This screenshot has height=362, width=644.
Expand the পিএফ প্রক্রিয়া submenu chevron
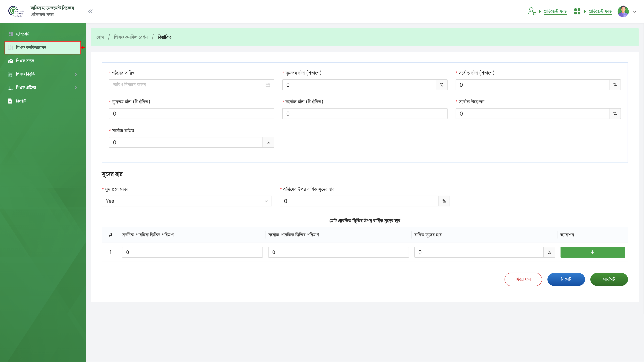(76, 88)
